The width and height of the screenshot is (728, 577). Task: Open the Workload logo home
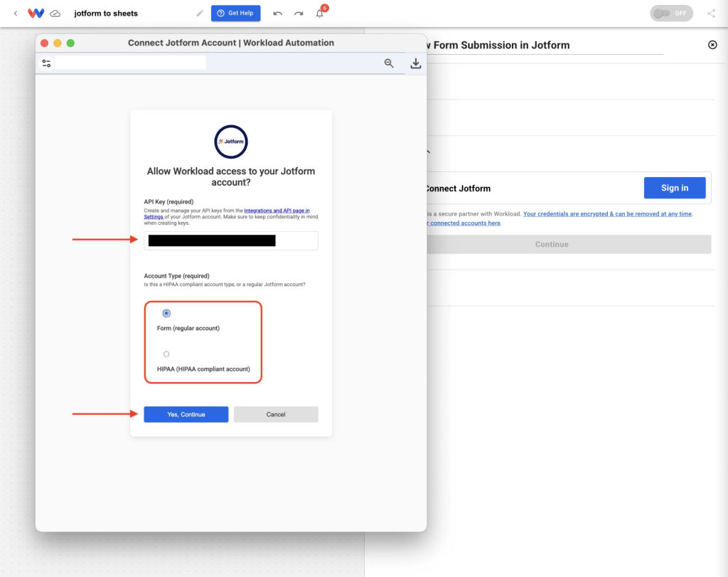pos(36,13)
